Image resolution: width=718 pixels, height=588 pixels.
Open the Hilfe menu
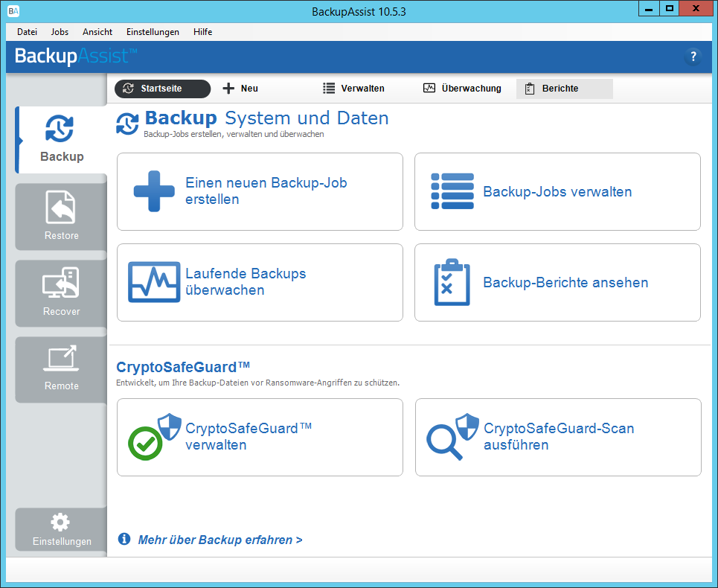pyautogui.click(x=202, y=32)
